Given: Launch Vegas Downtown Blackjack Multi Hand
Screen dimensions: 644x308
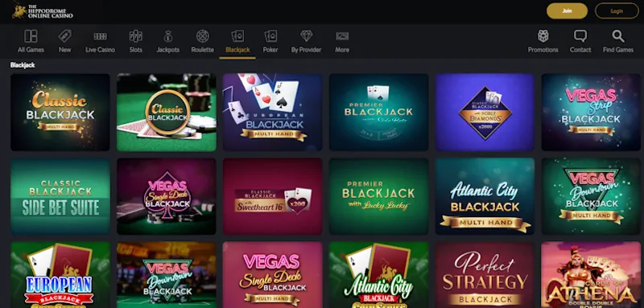Looking at the screenshot, I should coord(591,196).
